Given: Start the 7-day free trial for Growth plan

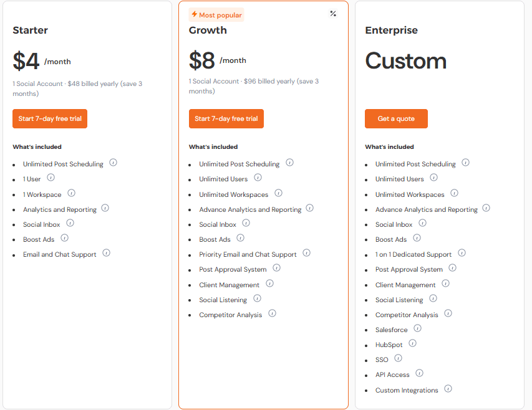Looking at the screenshot, I should 226,118.
